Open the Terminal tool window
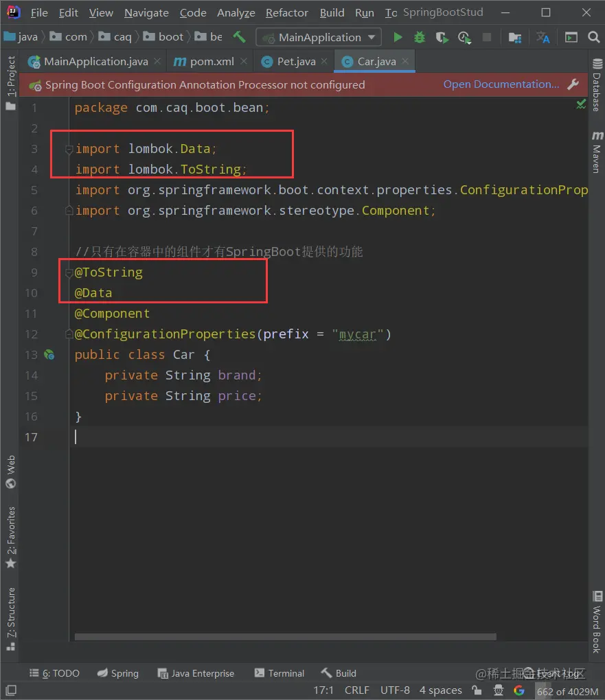This screenshot has height=700, width=605. (279, 673)
